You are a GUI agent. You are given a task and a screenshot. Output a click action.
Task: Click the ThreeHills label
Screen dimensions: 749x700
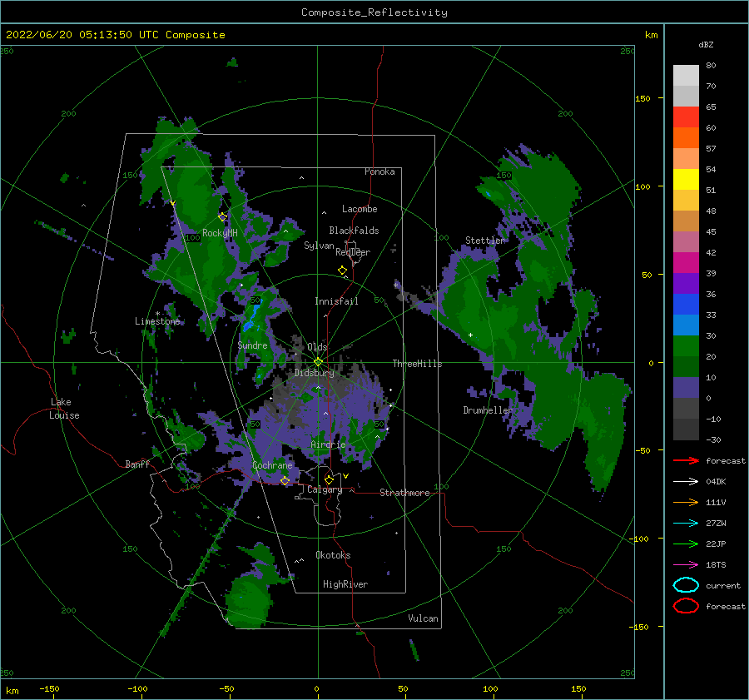click(x=417, y=364)
